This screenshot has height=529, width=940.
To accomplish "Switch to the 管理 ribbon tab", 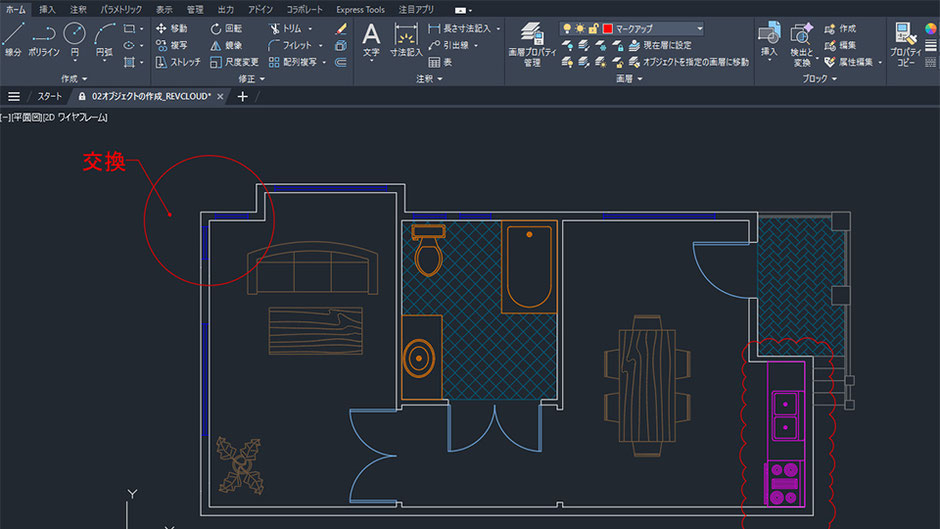I will 195,10.
